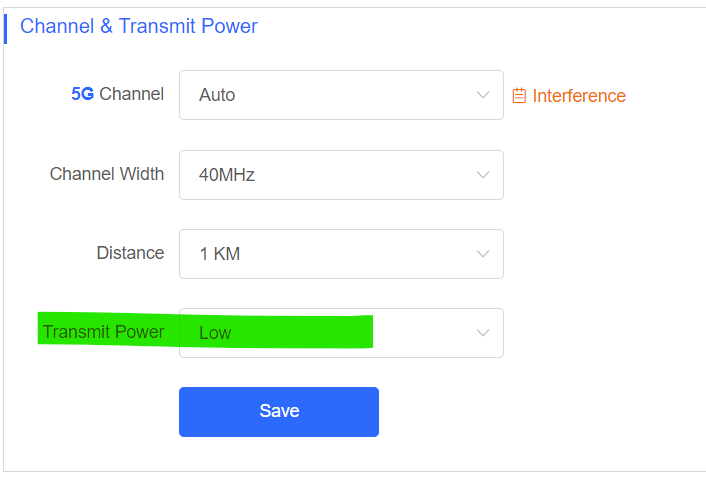
Task: Open the Channel Width dropdown field
Action: 340,175
